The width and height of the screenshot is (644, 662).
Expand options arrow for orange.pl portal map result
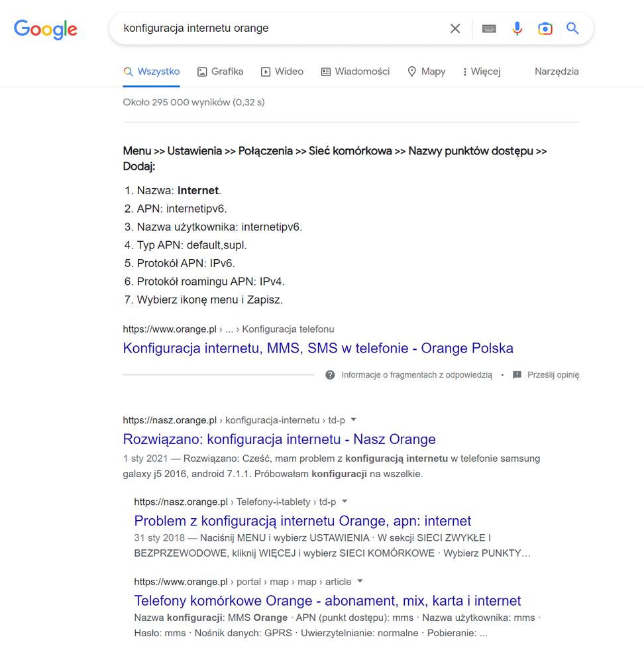(360, 582)
